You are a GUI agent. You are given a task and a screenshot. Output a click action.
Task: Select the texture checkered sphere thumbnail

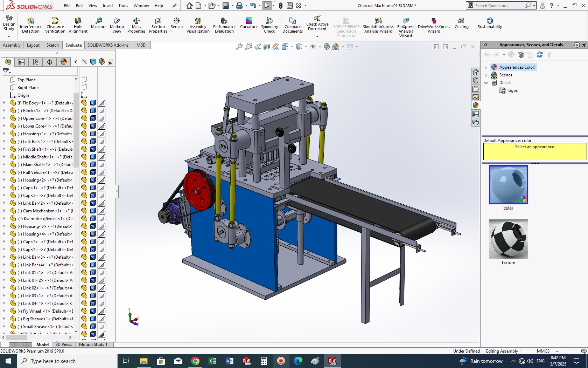click(508, 239)
